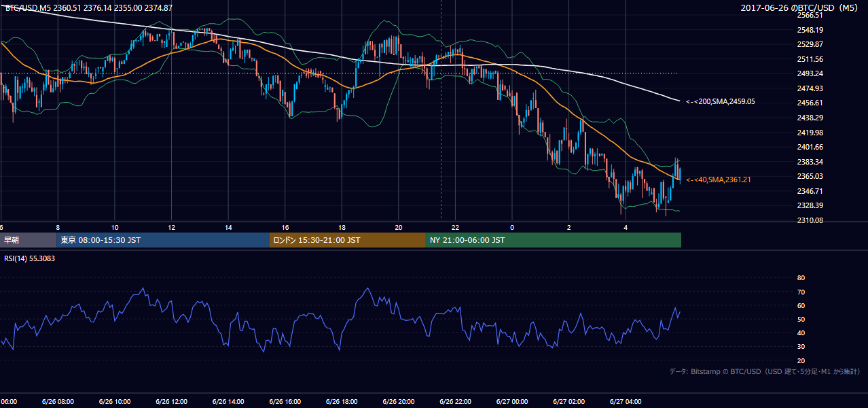Click the BTC/USD,M5 OHLC header text
Image resolution: width=868 pixels, height=408 pixels.
(89, 8)
